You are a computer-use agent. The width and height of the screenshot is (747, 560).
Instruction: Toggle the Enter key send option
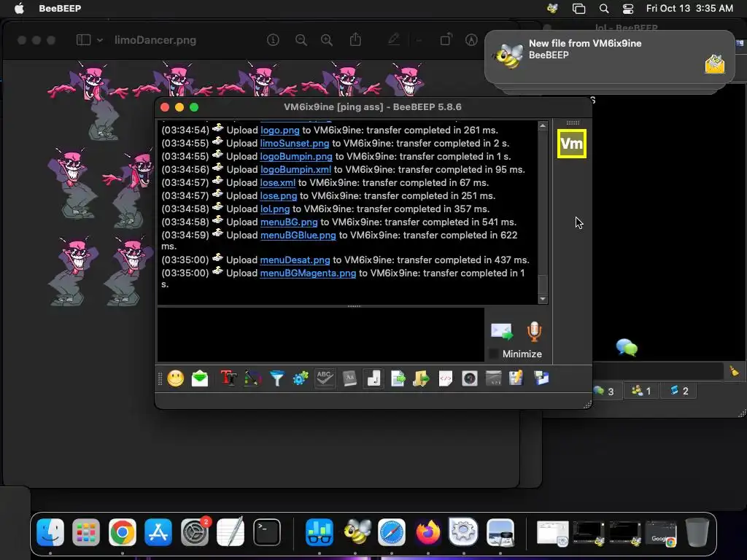coord(373,378)
